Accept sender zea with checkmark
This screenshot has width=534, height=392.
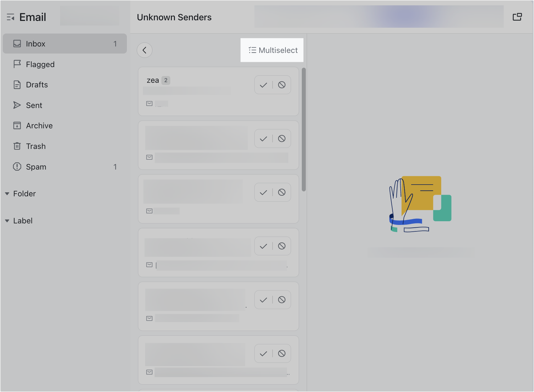(x=263, y=85)
